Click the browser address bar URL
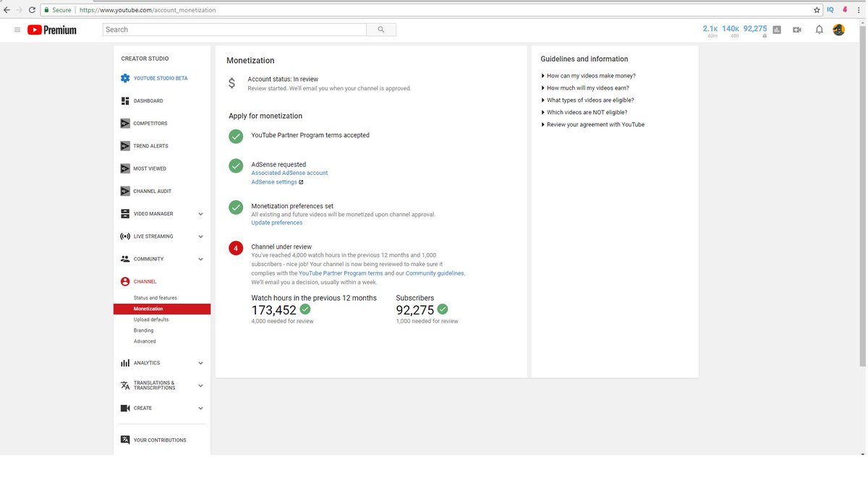 148,10
